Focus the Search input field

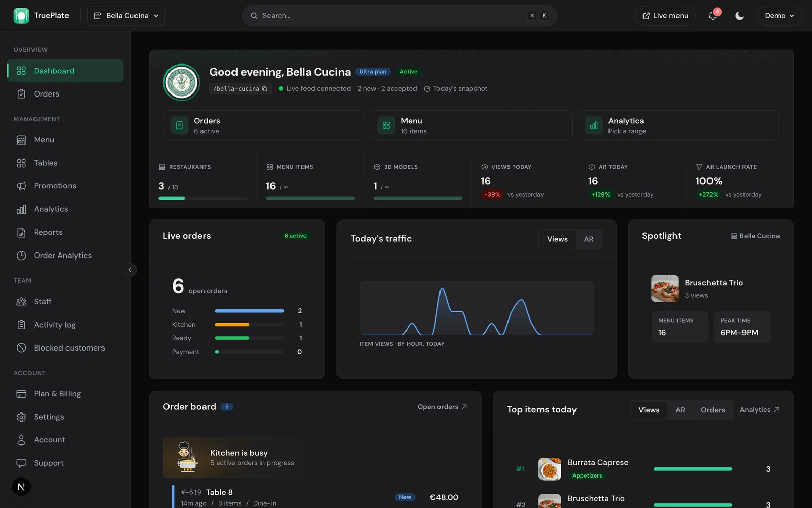tap(399, 16)
